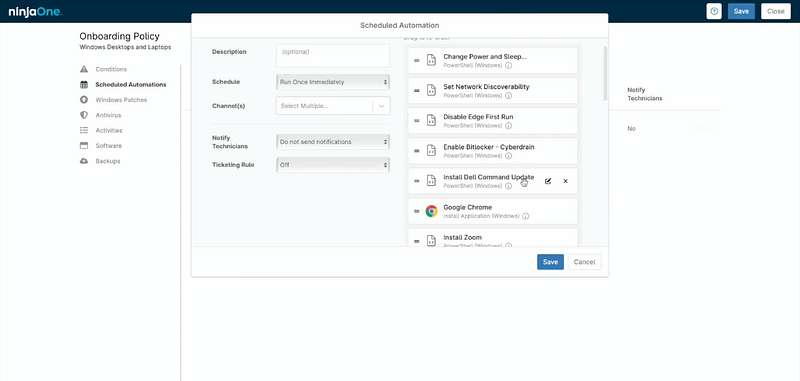Screen dimensions: 800x381
Task: Open the Channel(s) Select Multiple dropdown
Action: pos(333,106)
